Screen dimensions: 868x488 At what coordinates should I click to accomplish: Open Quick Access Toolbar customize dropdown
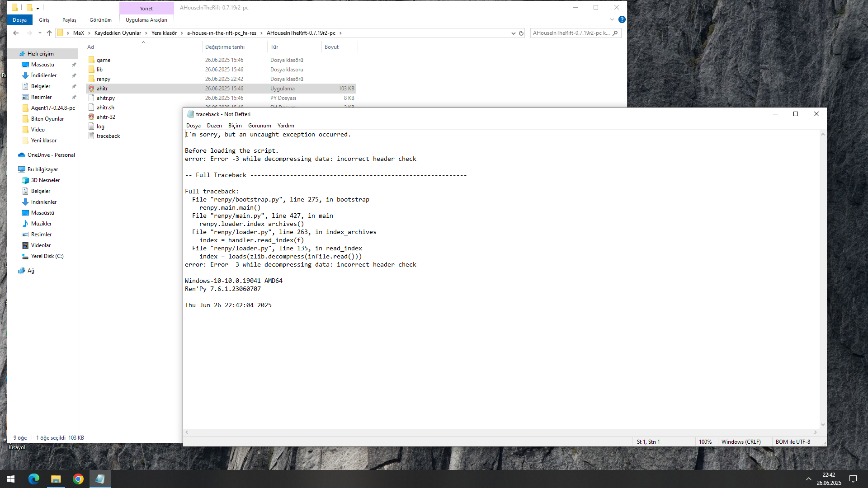[x=38, y=8]
